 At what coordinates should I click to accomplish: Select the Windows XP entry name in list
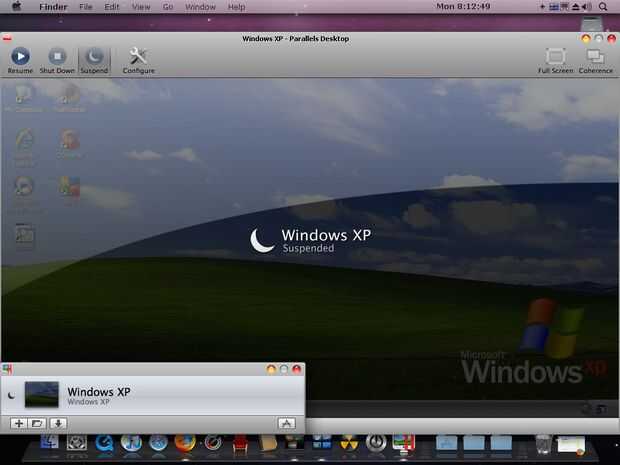pyautogui.click(x=99, y=392)
